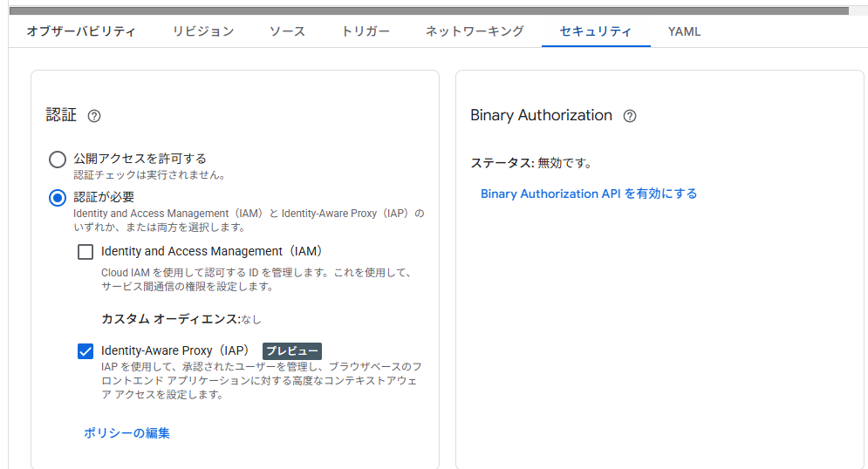Screen dimensions: 868x469
Task: Go to the ソース tab
Action: tap(287, 31)
